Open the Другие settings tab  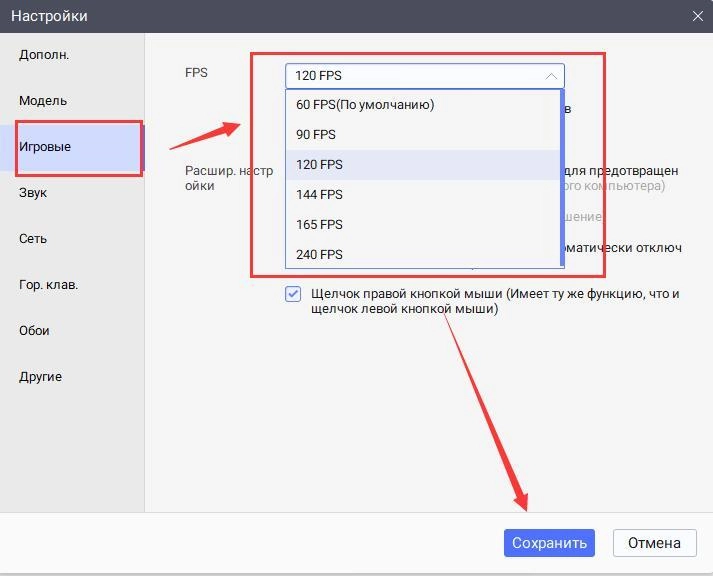click(x=40, y=377)
